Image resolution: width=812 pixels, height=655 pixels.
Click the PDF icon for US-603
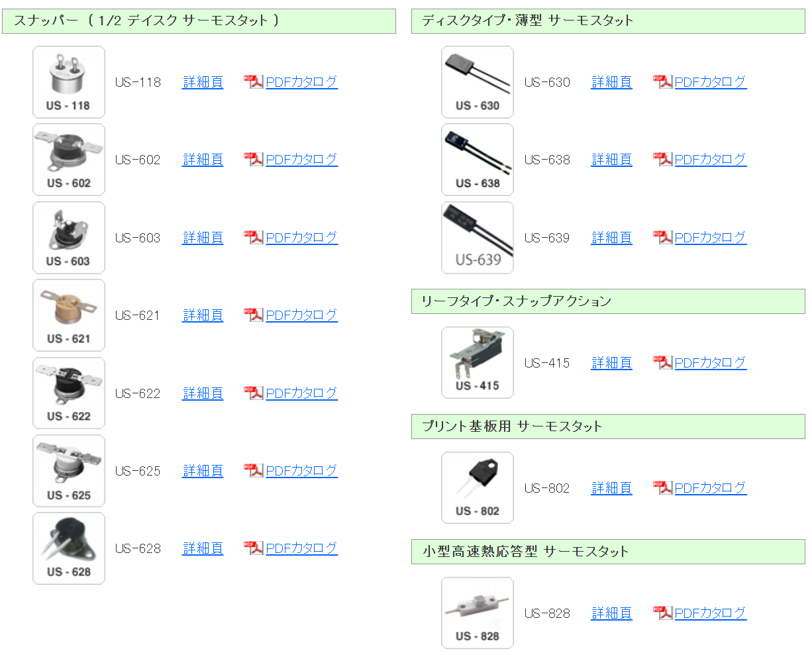point(254,238)
